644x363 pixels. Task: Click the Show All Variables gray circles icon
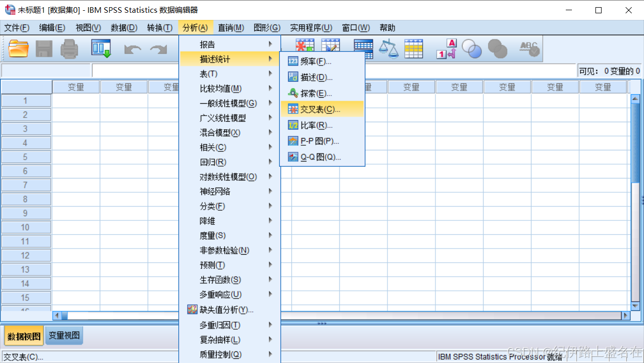(497, 49)
